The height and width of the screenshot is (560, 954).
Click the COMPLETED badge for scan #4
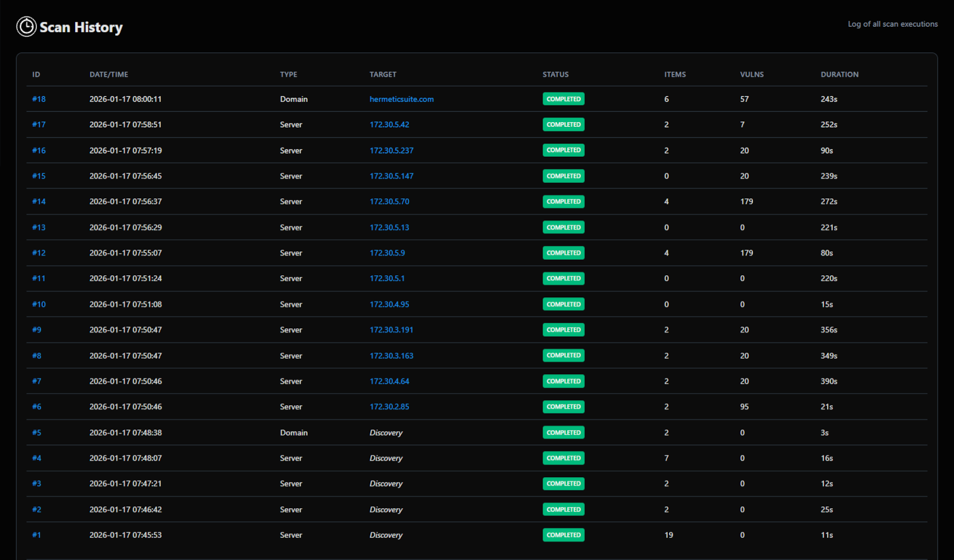(x=563, y=458)
